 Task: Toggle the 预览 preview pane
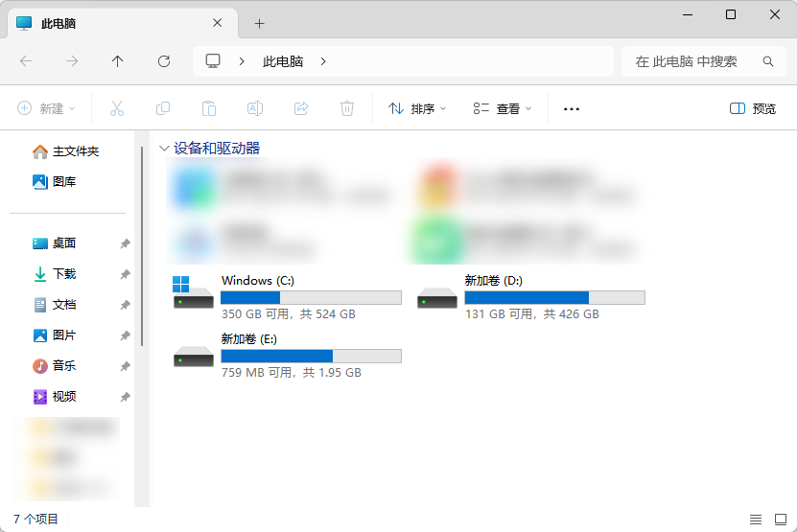pyautogui.click(x=753, y=108)
